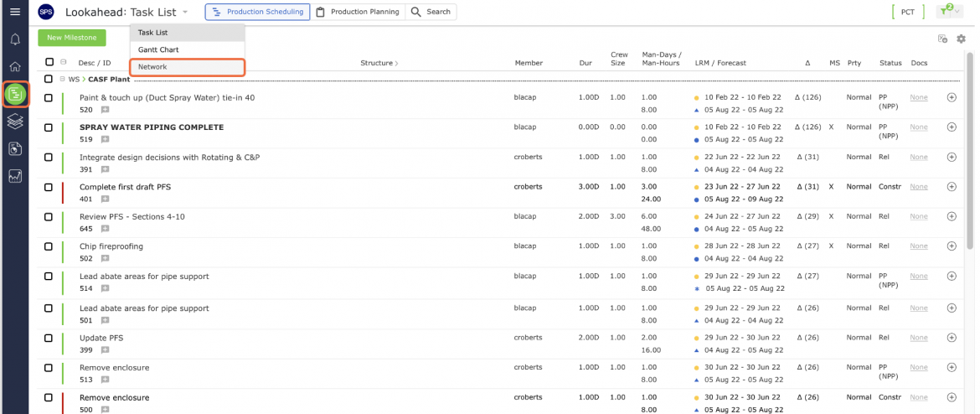Switch to Production Planning tab
Viewport: 980px width, 414px height.
click(358, 12)
